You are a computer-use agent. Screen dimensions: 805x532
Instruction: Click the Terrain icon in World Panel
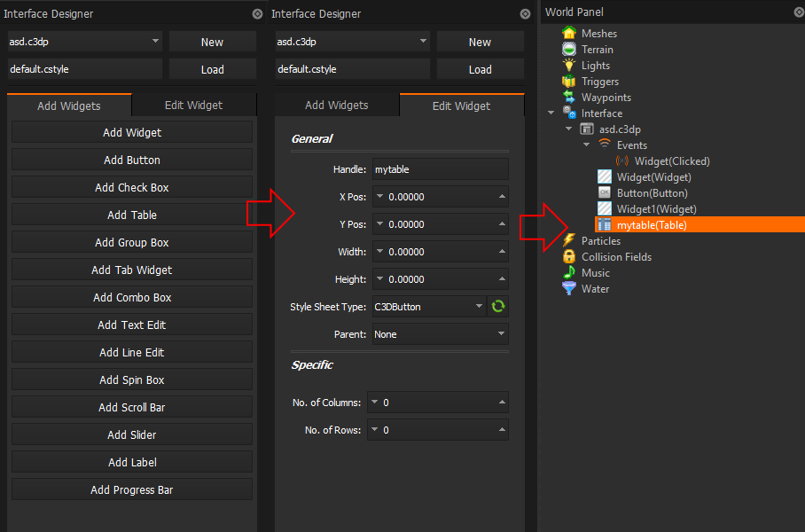[x=569, y=49]
